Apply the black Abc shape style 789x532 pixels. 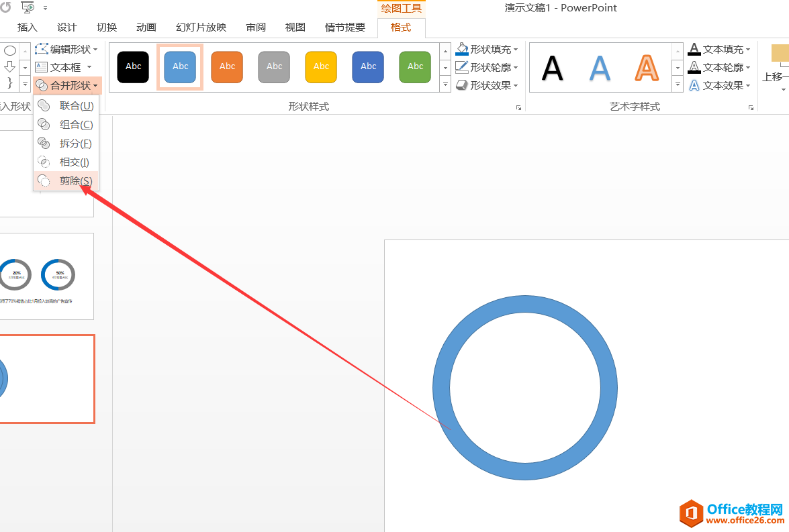click(134, 66)
